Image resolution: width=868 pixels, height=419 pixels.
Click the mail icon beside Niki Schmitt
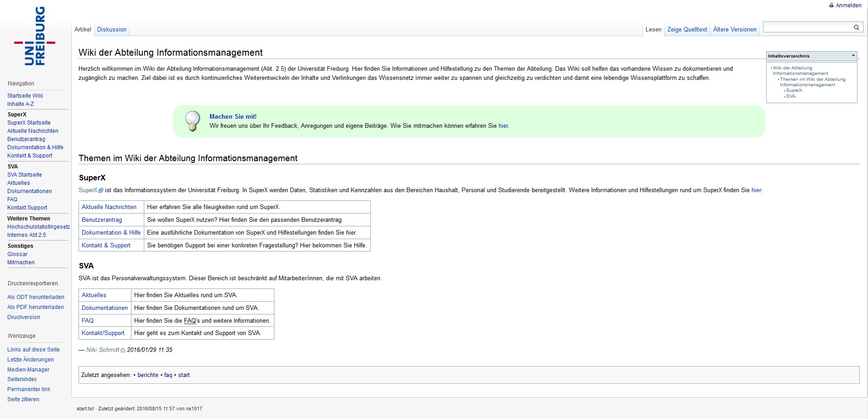click(123, 350)
